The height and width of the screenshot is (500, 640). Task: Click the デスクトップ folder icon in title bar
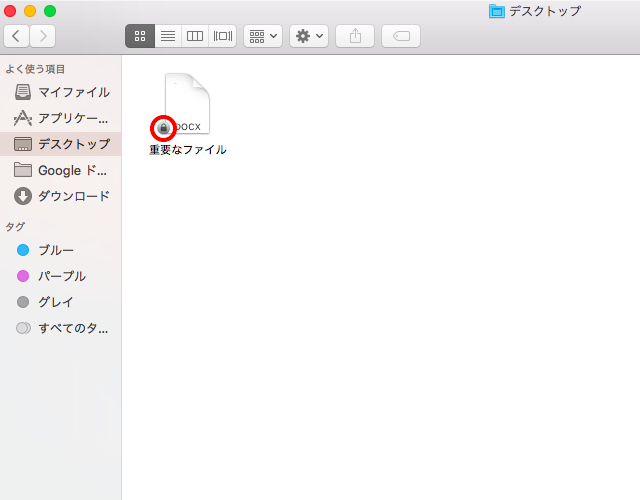pyautogui.click(x=497, y=11)
